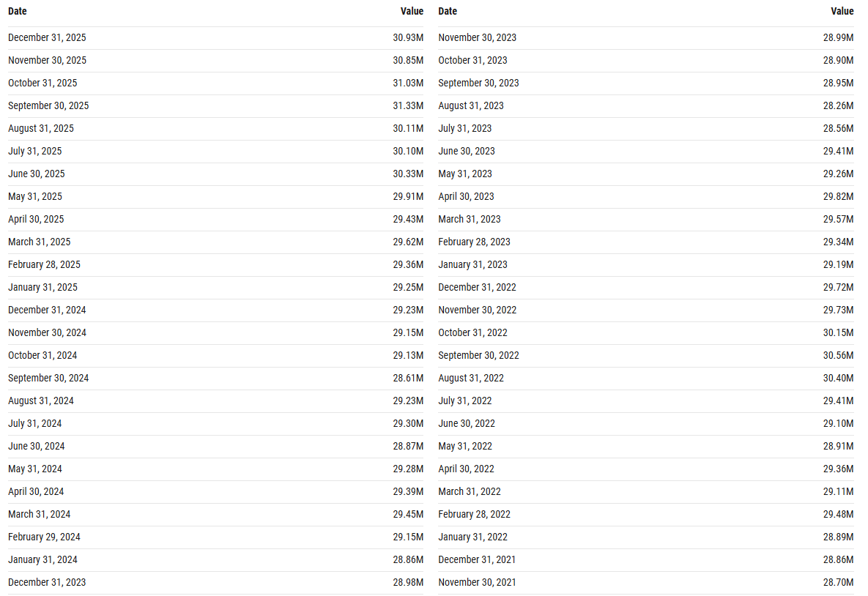Click the 31.33M value for September 2025
The image size is (868, 596).
407,105
